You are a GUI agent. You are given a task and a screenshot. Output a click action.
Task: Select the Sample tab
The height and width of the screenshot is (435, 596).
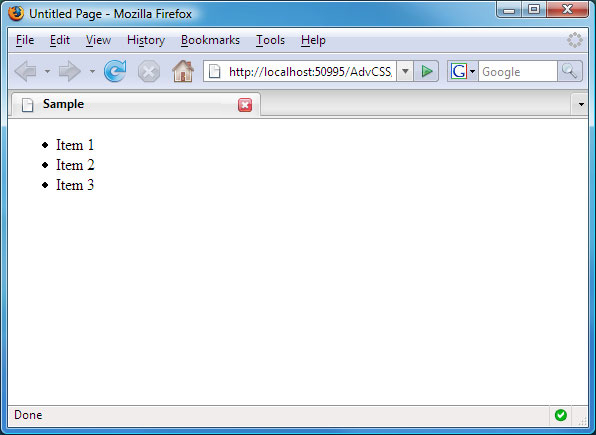tap(136, 104)
